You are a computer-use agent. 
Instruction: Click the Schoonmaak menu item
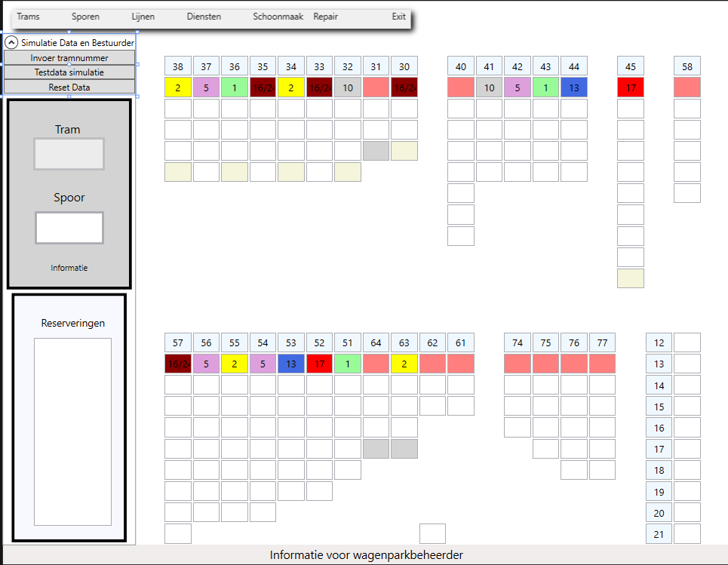coord(278,17)
